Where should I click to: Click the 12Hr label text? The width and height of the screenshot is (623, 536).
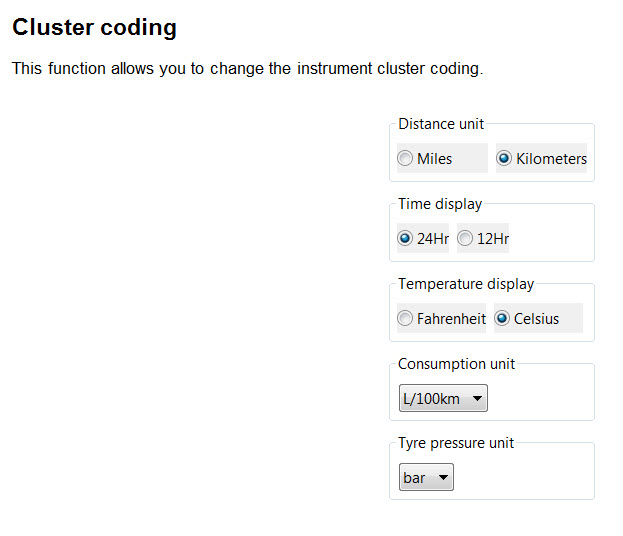pos(493,239)
